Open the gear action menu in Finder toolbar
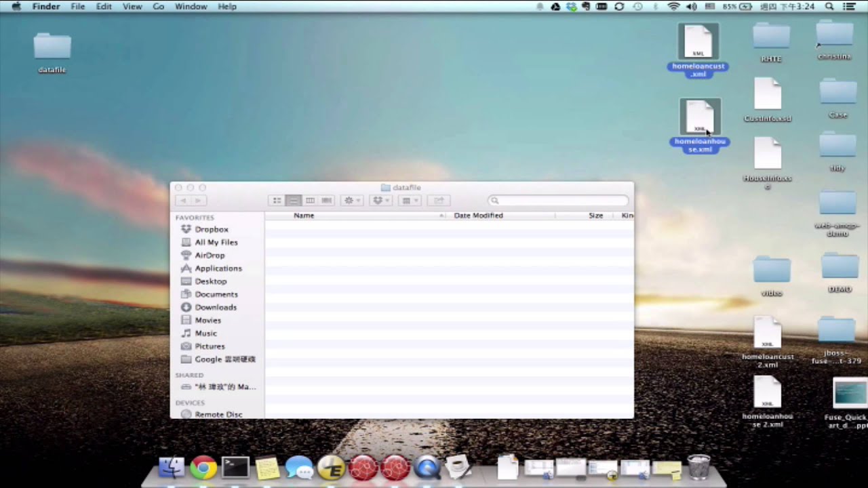The image size is (868, 488). [352, 201]
